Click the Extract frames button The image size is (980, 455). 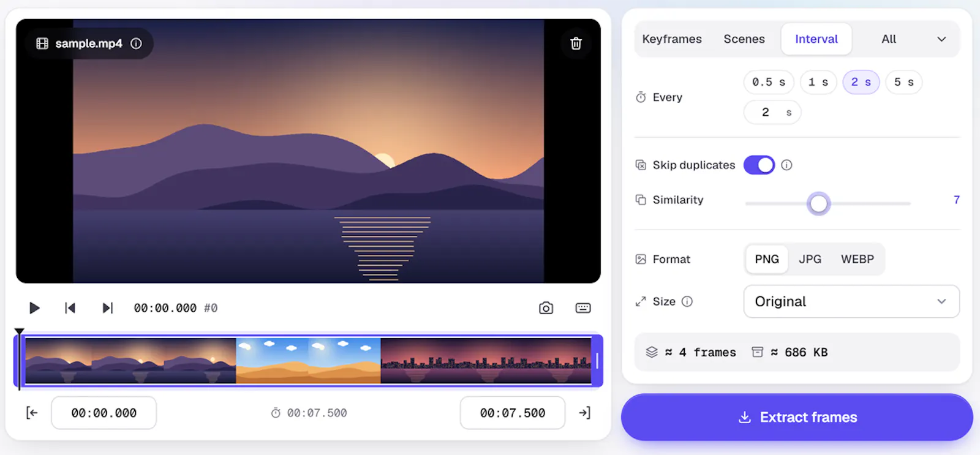pos(797,417)
